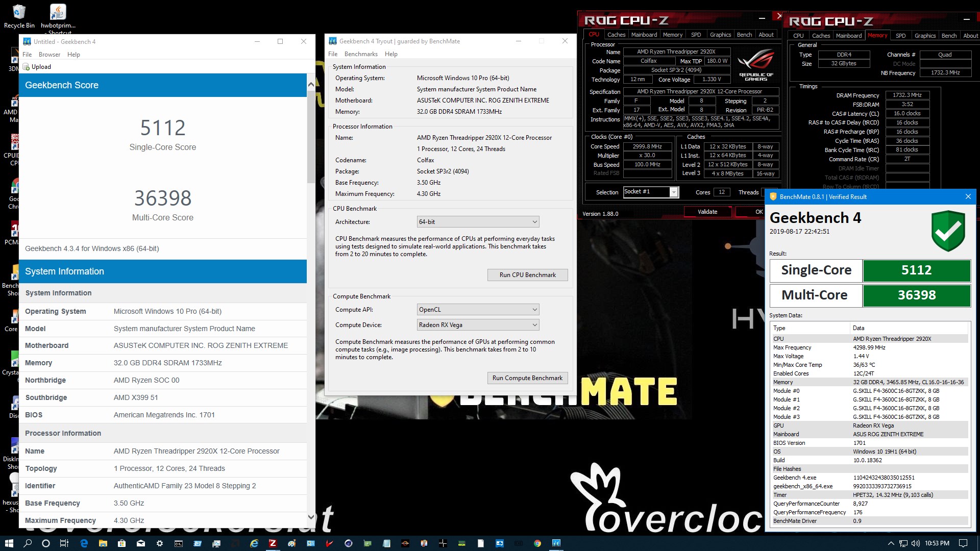Click Run Compute Benchmark button

527,378
